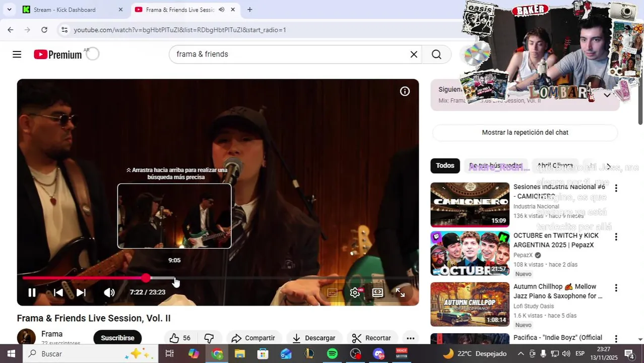This screenshot has width=644, height=363.
Task: Open options for Autumn Chillhop video
Action: tap(616, 288)
